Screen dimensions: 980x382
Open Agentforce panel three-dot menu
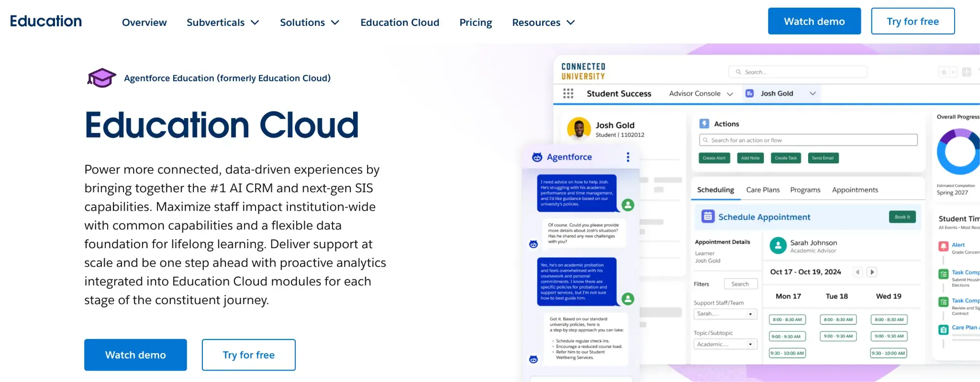628,157
